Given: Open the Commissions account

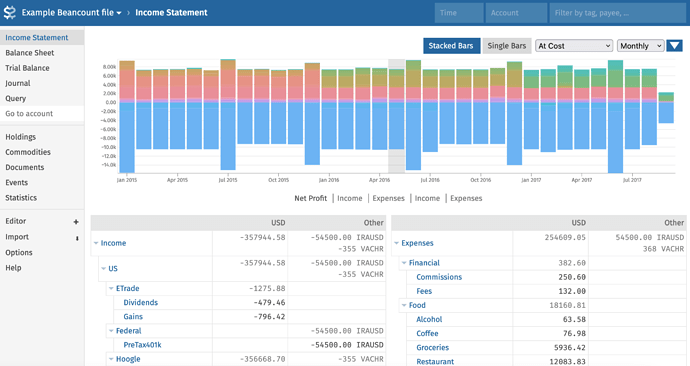Looking at the screenshot, I should click(439, 277).
